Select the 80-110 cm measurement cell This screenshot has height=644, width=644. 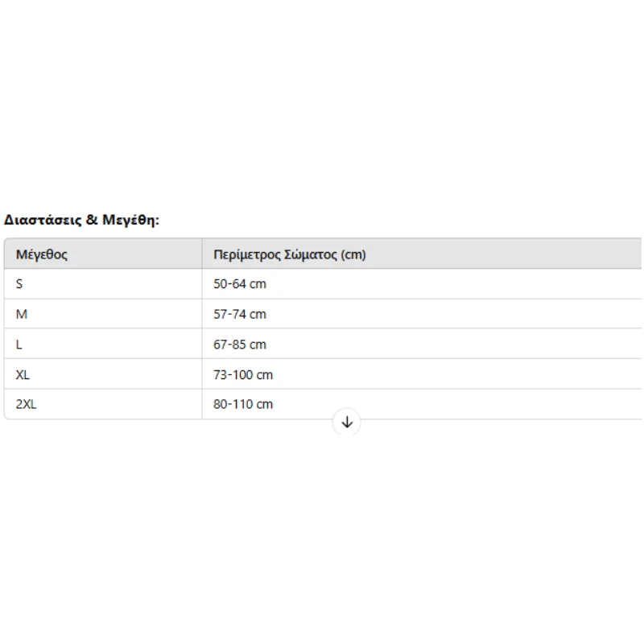coord(422,404)
